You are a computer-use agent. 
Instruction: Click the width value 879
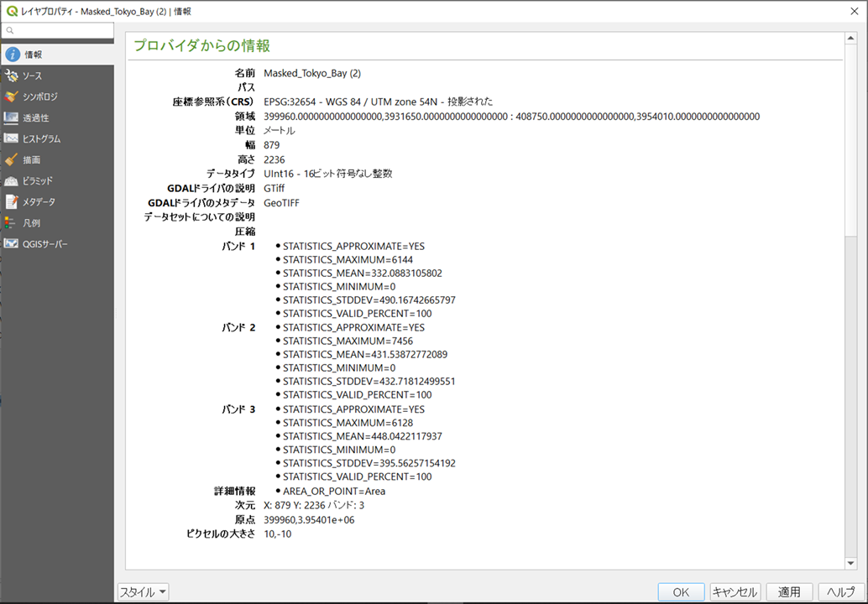272,145
